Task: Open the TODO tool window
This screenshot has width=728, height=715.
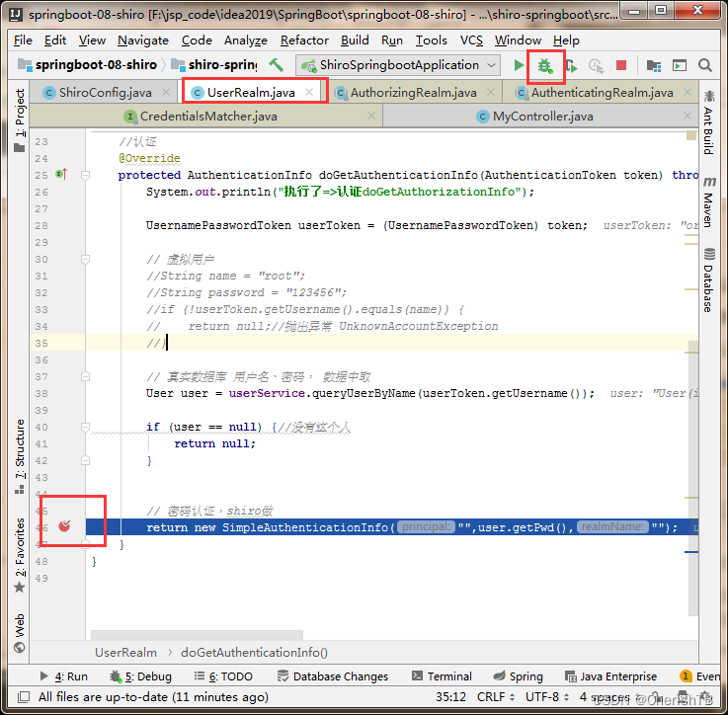Action: 223,676
